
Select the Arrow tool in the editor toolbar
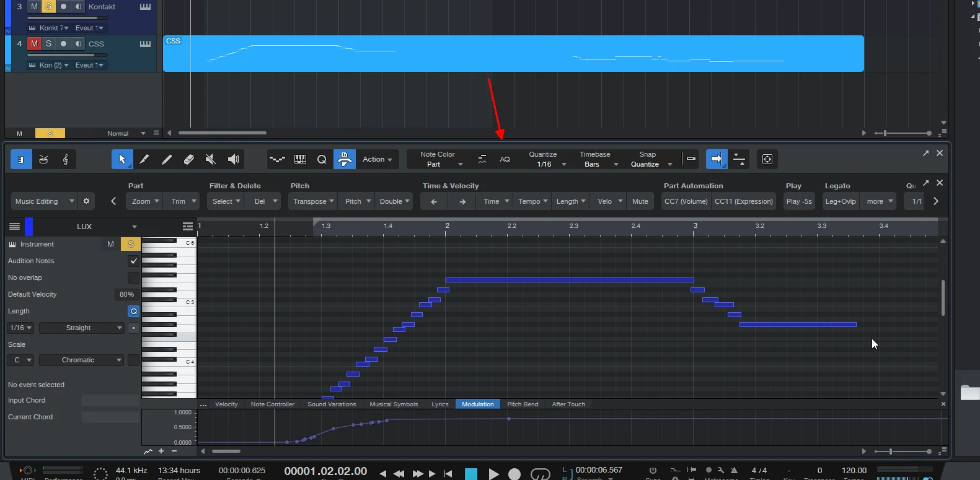coord(122,159)
